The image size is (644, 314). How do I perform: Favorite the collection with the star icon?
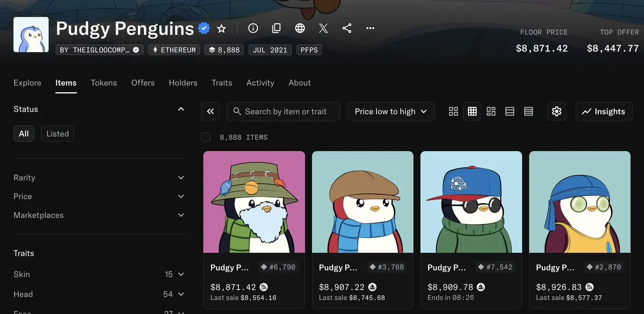(221, 28)
